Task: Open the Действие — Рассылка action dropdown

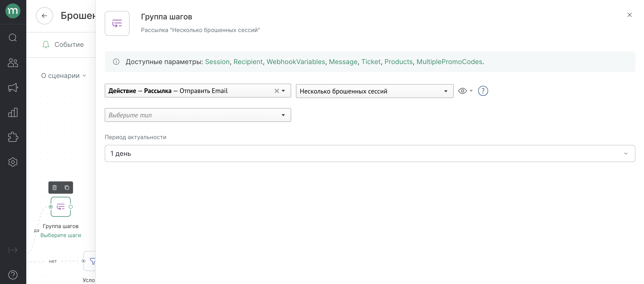Action: click(198, 91)
